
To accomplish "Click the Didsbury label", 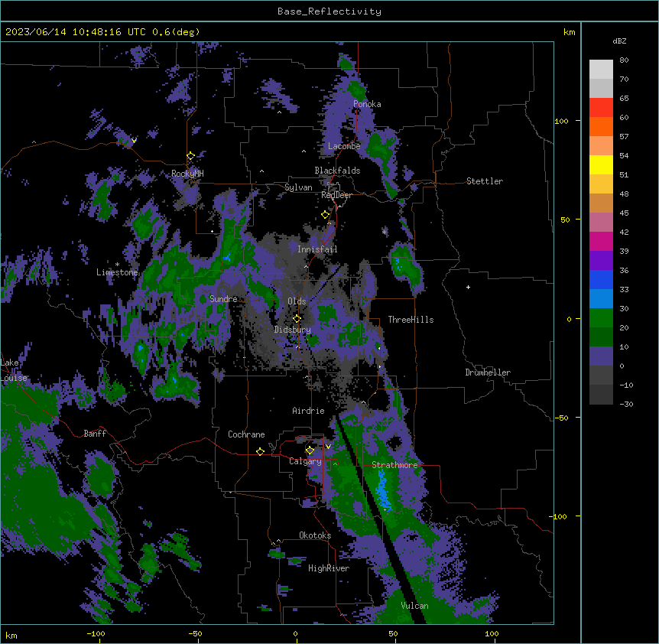I will [293, 330].
